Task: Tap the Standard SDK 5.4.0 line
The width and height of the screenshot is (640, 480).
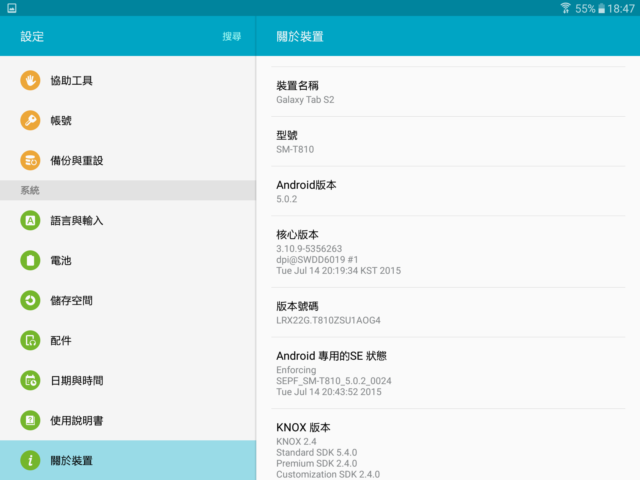Action: click(x=316, y=452)
